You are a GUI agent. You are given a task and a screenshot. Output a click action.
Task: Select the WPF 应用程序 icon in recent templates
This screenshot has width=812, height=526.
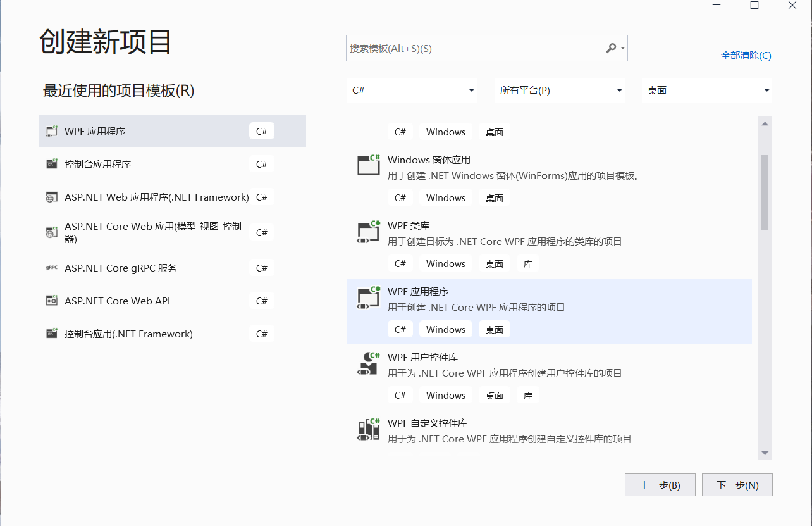tap(51, 130)
